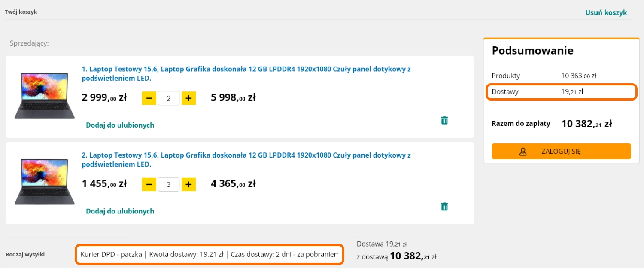This screenshot has width=644, height=268.
Task: Click the user icon in ZALOGUJ SIĘ
Action: [x=523, y=152]
